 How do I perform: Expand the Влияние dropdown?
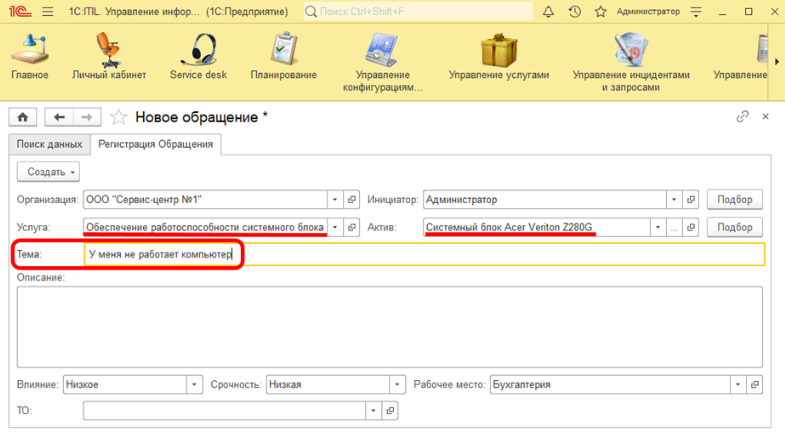pos(193,384)
